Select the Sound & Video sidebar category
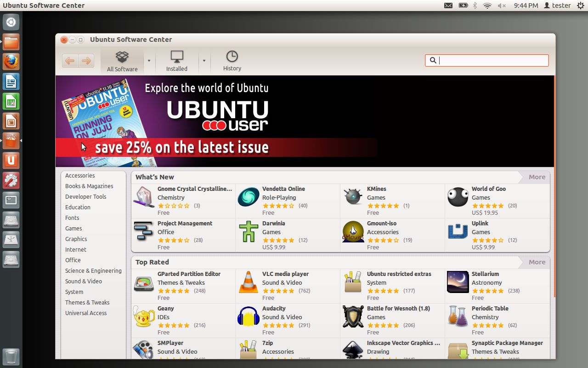The height and width of the screenshot is (368, 588). (x=84, y=282)
